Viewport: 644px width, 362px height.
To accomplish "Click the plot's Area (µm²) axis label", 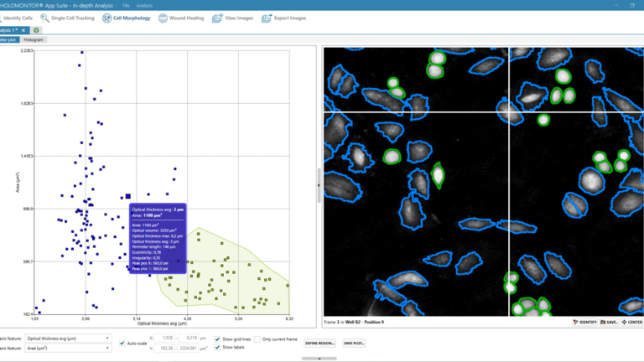I will (18, 182).
